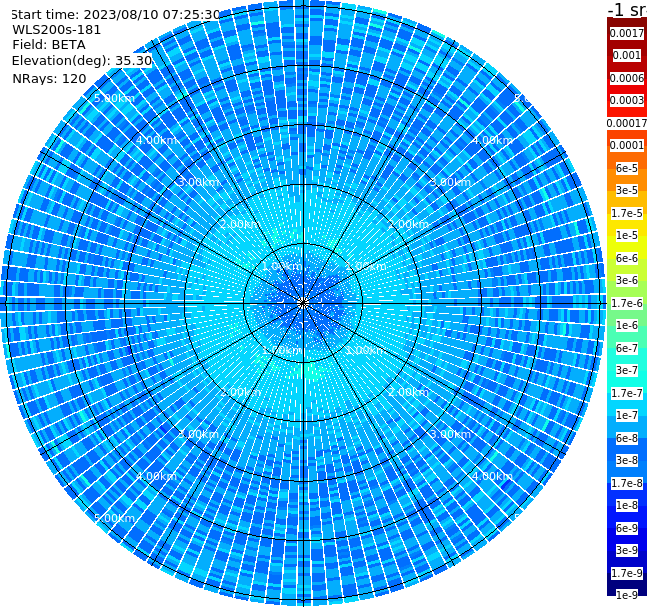Select the lower-right 2.00km range label

pyautogui.click(x=408, y=392)
